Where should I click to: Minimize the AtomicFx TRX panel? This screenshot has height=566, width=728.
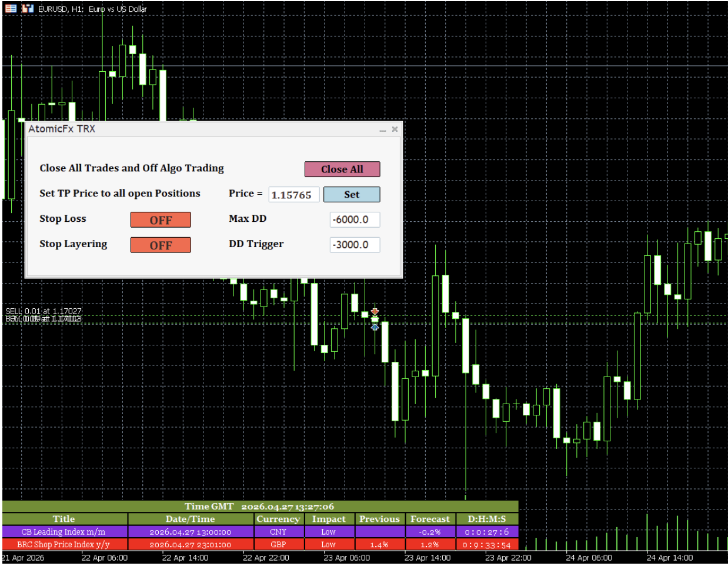click(382, 129)
